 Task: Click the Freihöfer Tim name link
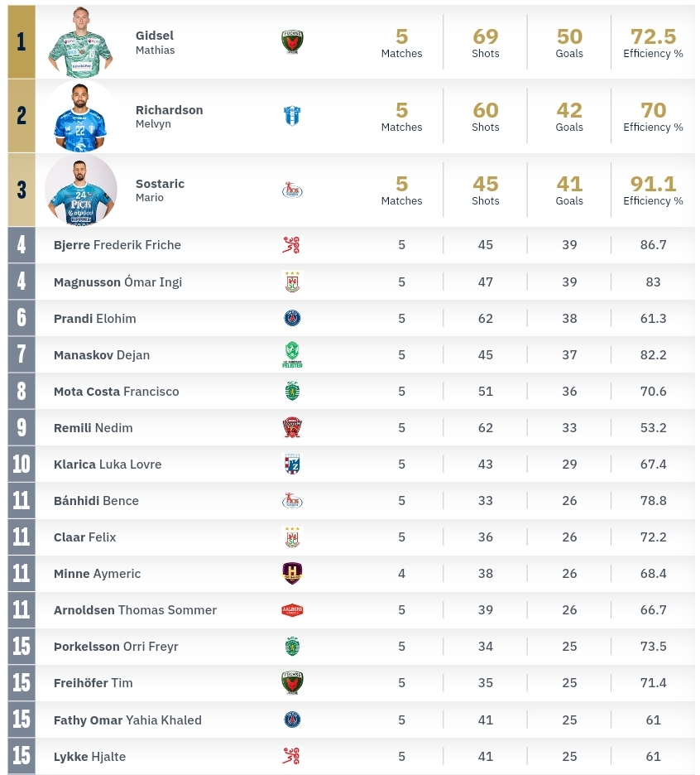(93, 683)
